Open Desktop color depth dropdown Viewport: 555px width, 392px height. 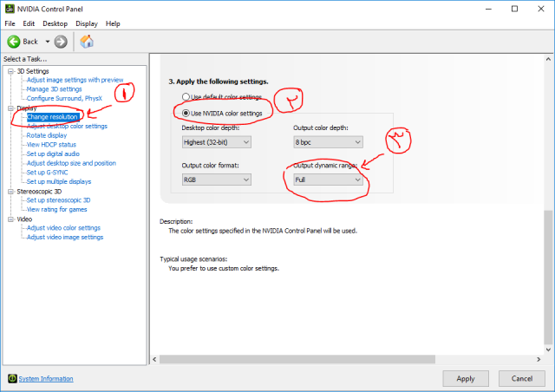pyautogui.click(x=217, y=142)
